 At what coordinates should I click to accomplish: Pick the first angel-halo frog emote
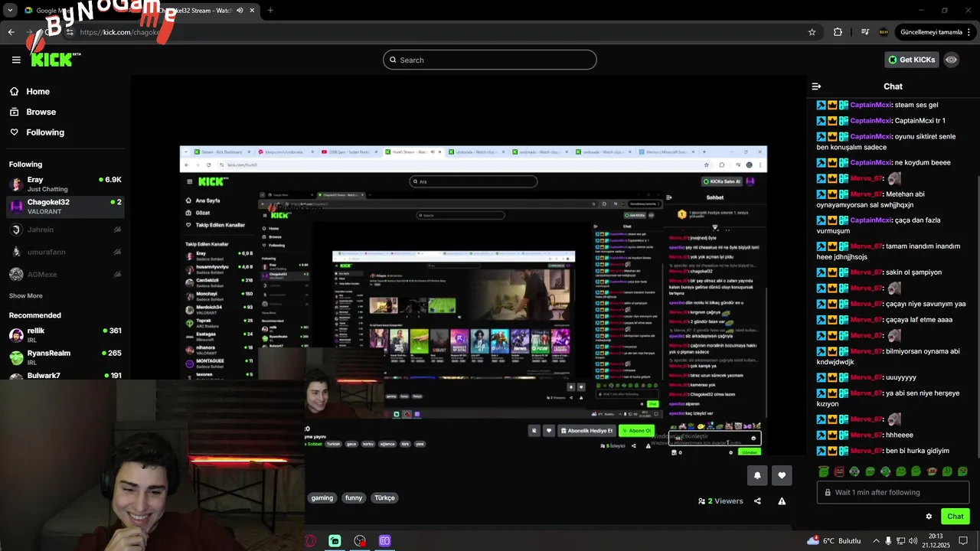[824, 471]
